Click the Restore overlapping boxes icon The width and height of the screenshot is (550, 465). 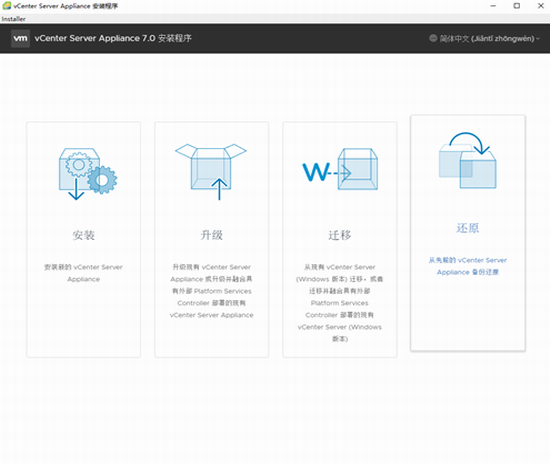tap(468, 160)
